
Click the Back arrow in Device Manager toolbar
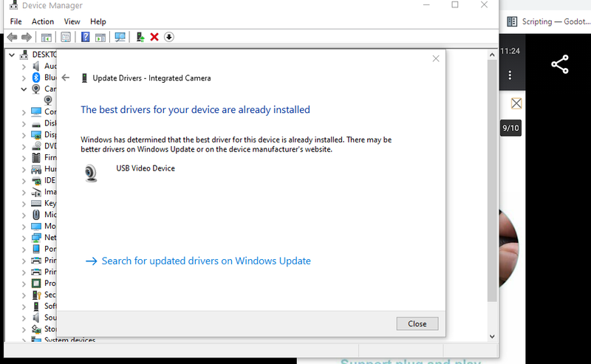tap(12, 37)
